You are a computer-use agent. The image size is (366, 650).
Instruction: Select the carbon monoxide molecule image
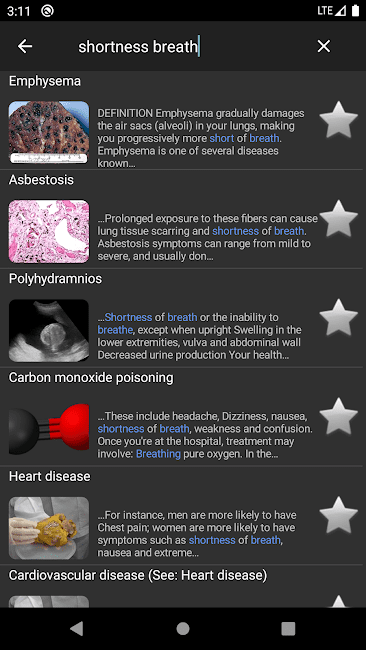[49, 429]
